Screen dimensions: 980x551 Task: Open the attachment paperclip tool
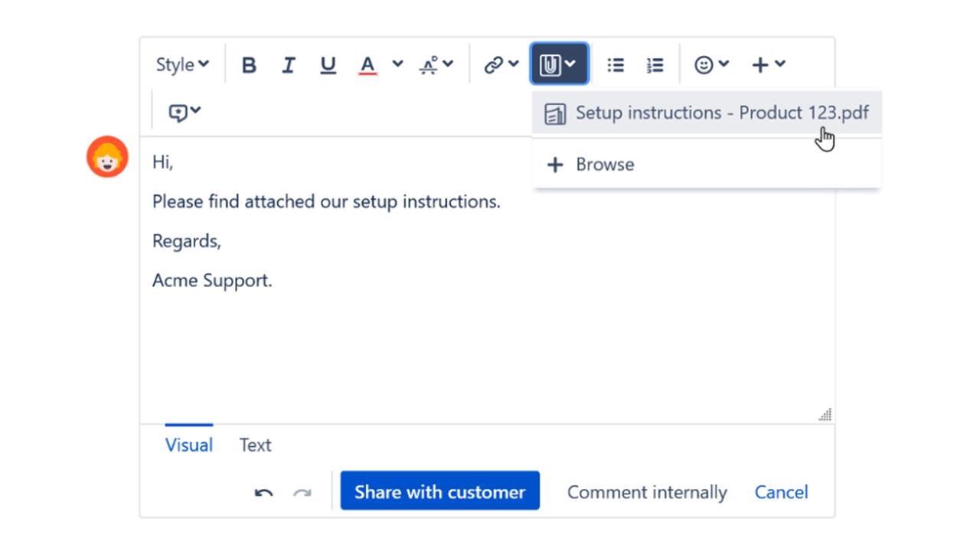tap(553, 64)
